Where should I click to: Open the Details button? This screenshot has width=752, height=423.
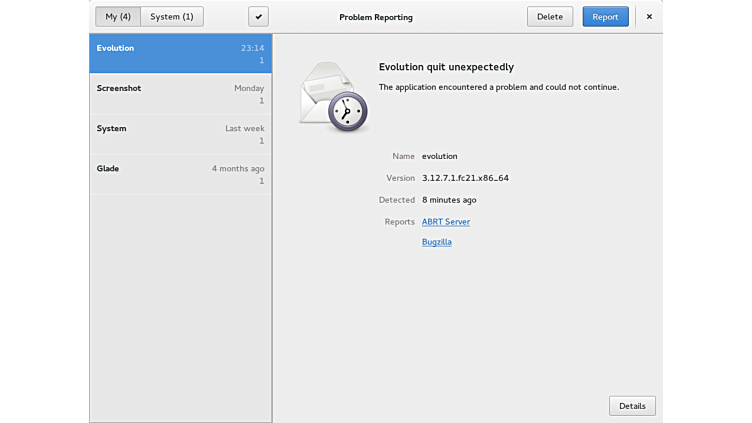point(632,406)
